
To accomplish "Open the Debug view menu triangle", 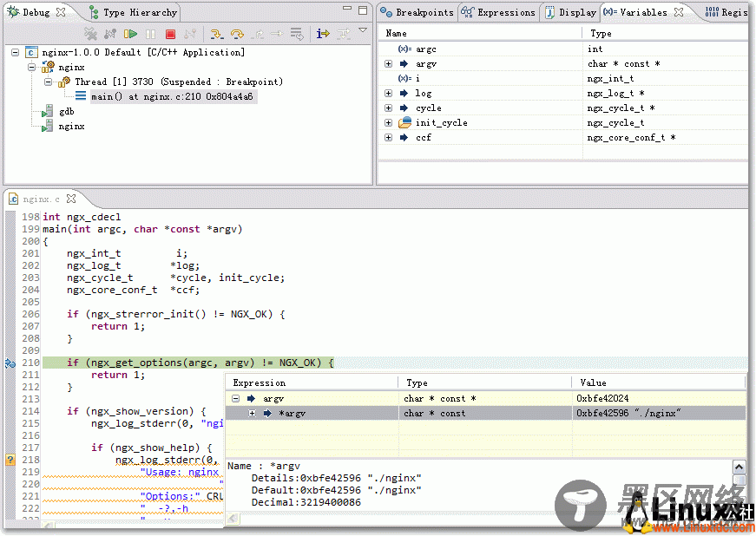I will pyautogui.click(x=363, y=30).
